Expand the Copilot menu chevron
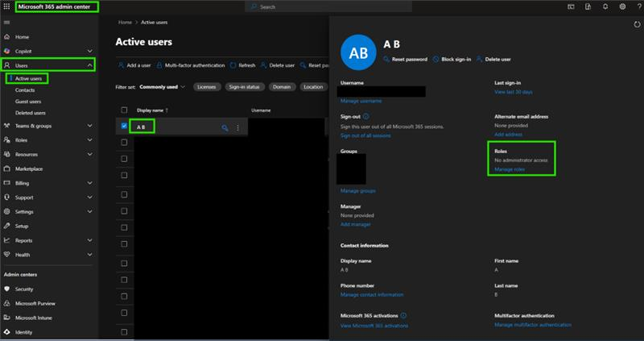 [x=89, y=52]
